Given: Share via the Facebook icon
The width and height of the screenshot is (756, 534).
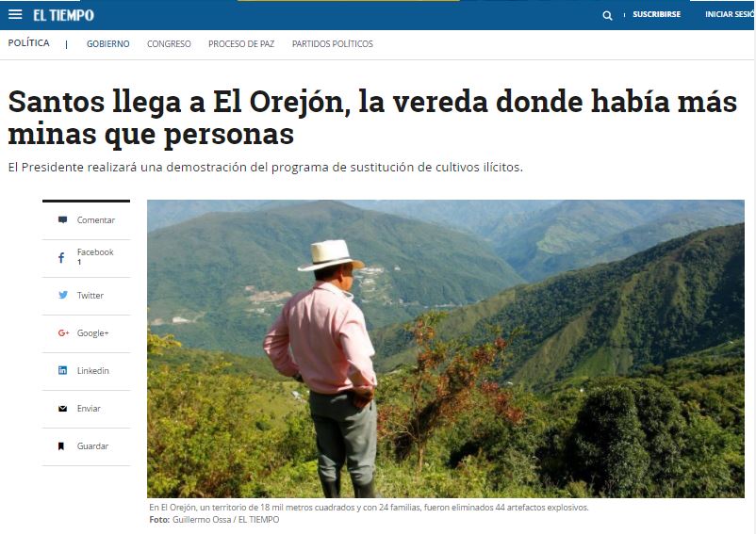Looking at the screenshot, I should pos(61,258).
